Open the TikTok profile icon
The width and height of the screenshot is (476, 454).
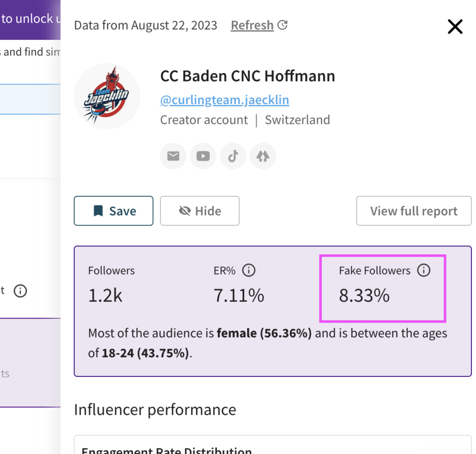pos(233,156)
